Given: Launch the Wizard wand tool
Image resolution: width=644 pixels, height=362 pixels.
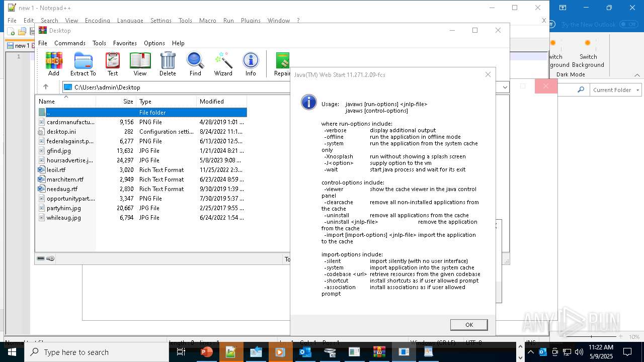Looking at the screenshot, I should [223, 64].
